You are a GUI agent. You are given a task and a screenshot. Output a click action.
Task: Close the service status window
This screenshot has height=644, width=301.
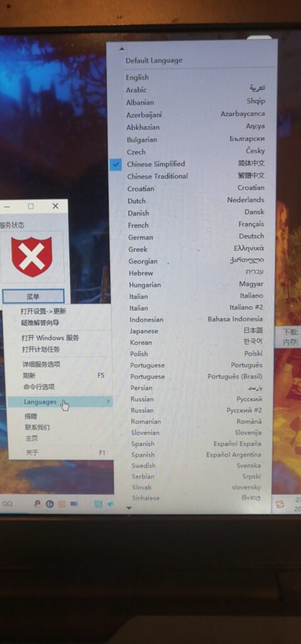tap(55, 206)
